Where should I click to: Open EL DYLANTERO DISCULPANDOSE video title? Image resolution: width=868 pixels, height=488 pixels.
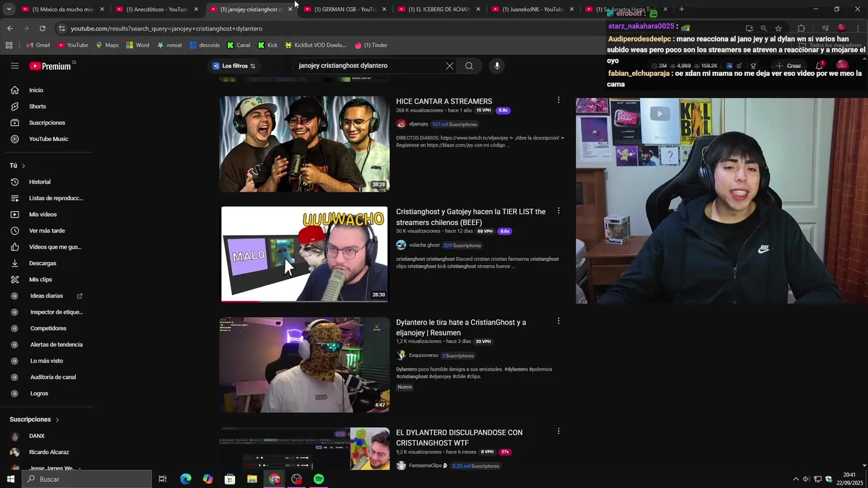pyautogui.click(x=459, y=437)
